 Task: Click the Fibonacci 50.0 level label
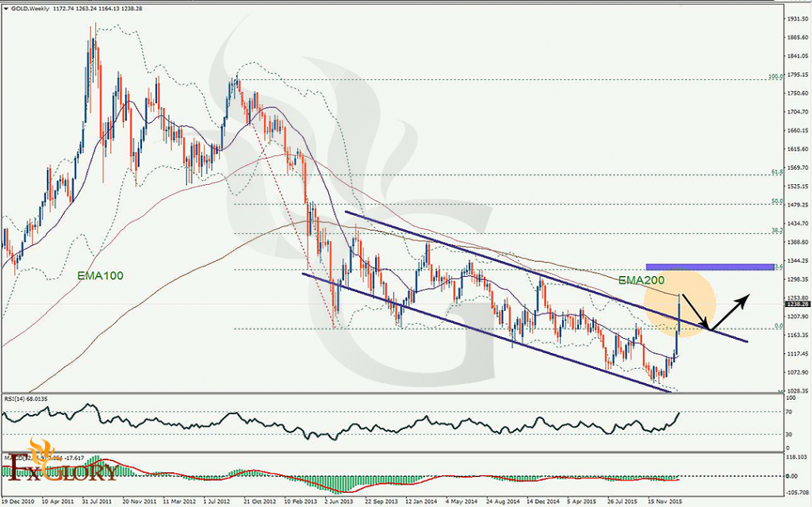777,202
